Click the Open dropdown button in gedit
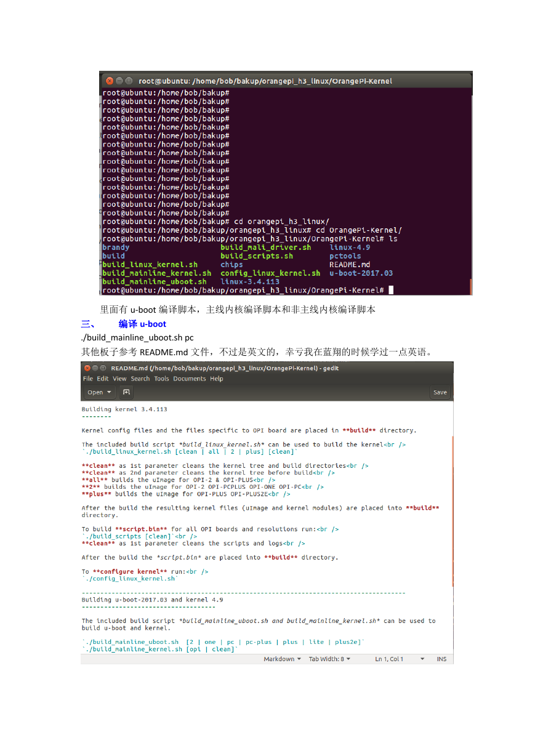Viewport: 535px width, 756px height. [x=100, y=392]
